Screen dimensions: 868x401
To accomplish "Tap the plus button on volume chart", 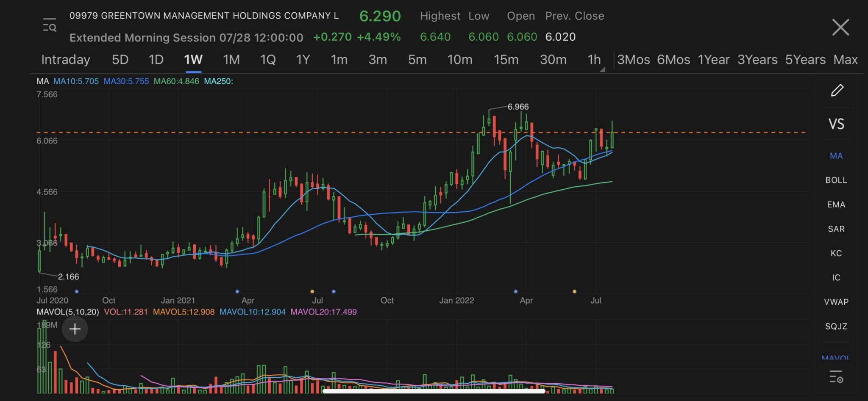I will [x=75, y=329].
